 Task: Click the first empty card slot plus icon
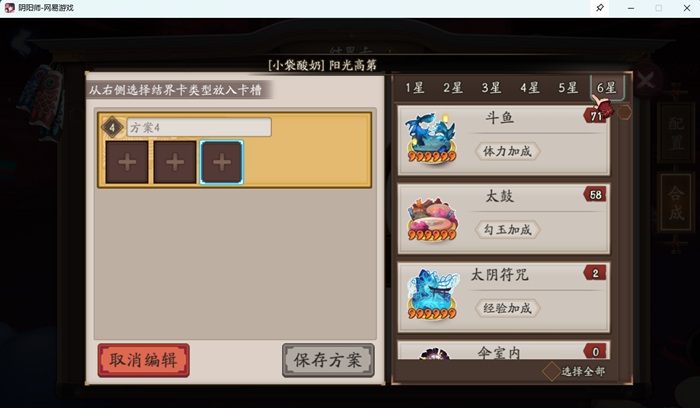tap(127, 162)
